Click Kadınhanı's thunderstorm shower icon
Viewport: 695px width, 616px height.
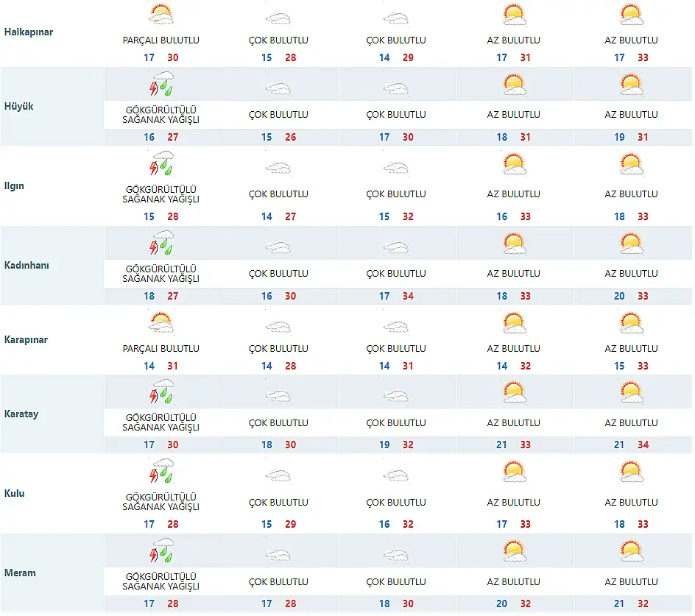(x=160, y=244)
